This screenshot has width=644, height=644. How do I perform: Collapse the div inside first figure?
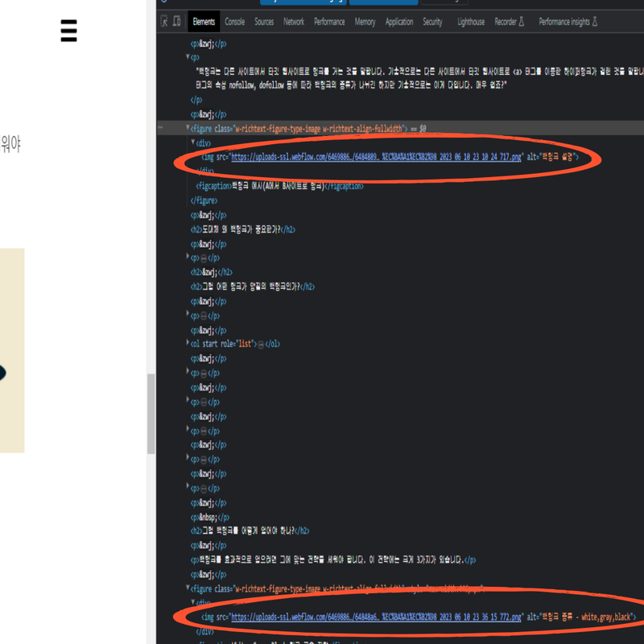coord(193,142)
